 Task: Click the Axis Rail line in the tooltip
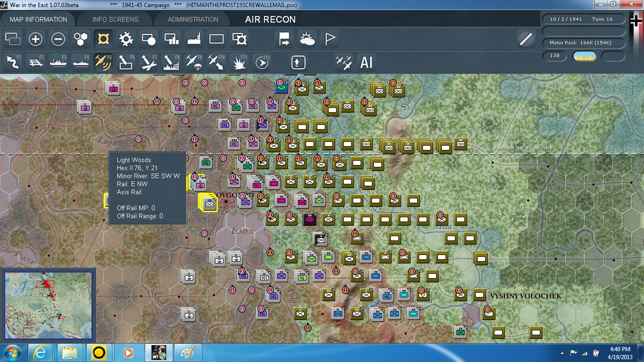point(129,192)
